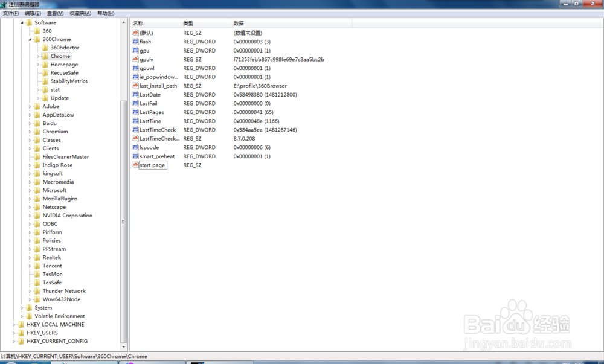Select the Indigo Rose key
This screenshot has width=604, height=364.
pos(57,165)
